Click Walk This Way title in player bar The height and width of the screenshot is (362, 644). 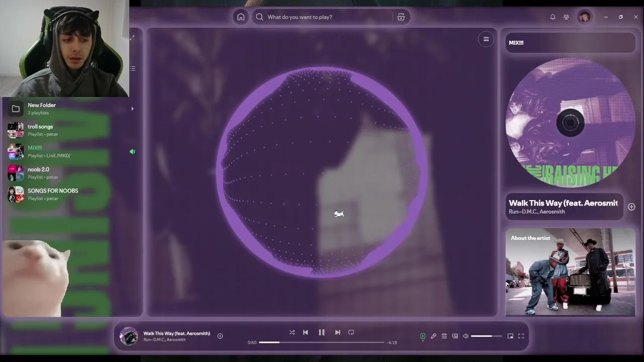[x=177, y=333]
